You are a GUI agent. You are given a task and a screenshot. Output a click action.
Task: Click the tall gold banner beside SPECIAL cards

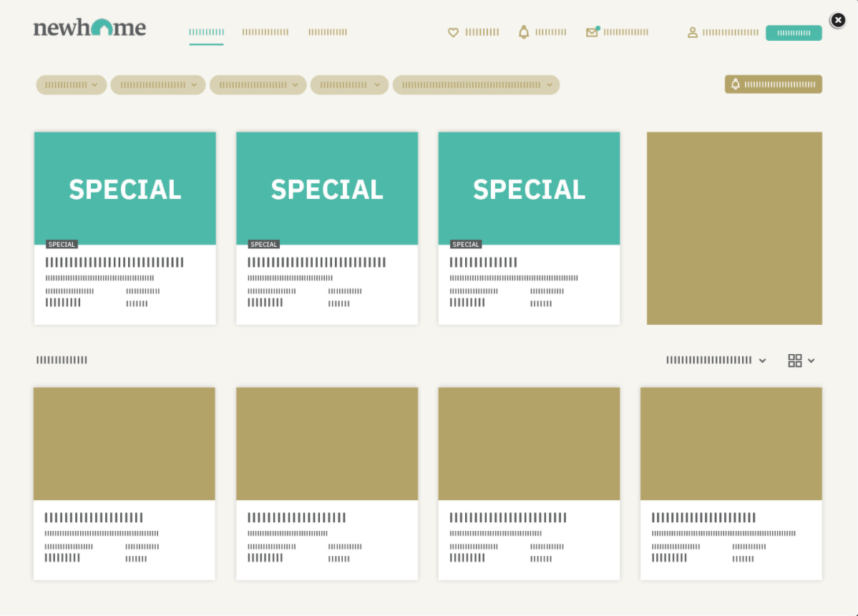734,228
